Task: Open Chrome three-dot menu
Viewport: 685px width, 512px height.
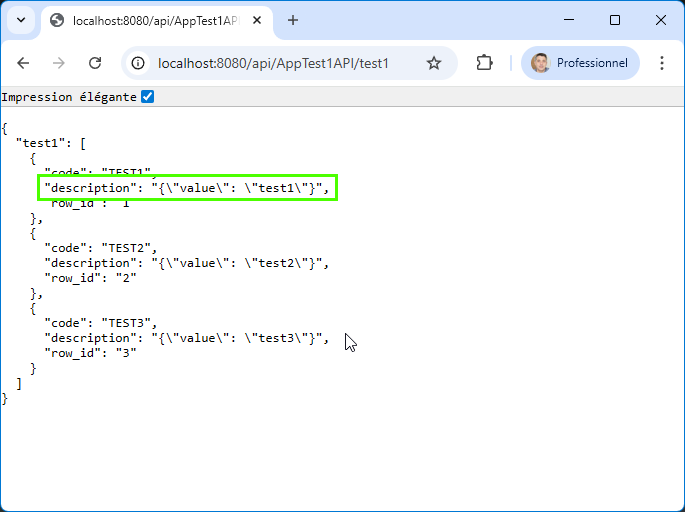Action: point(661,63)
